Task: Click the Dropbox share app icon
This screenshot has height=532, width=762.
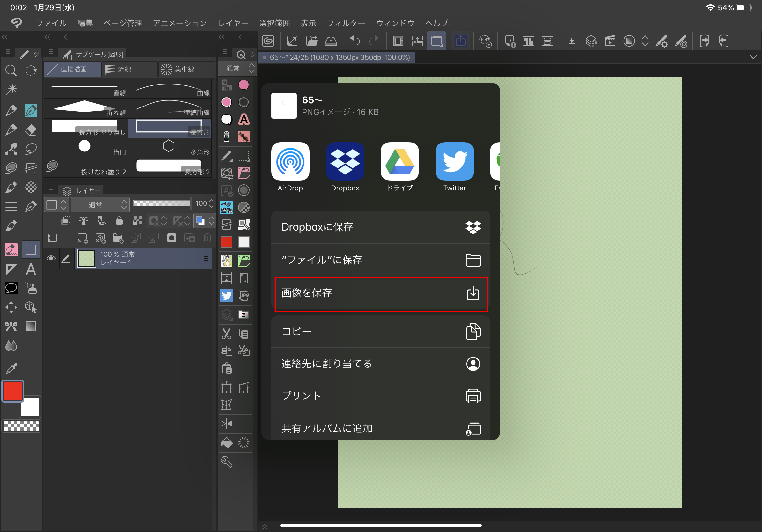Action: click(x=345, y=162)
